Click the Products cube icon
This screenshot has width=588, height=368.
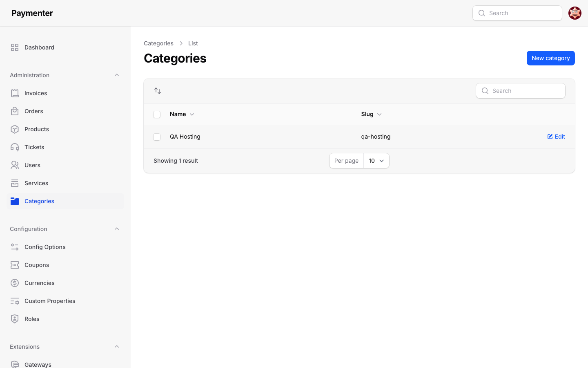click(15, 129)
